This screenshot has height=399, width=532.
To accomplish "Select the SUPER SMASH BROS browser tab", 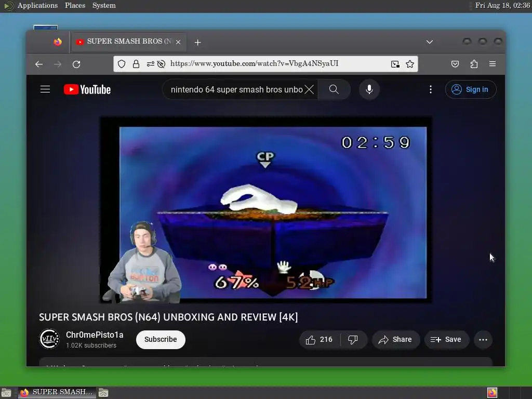I will coord(129,42).
